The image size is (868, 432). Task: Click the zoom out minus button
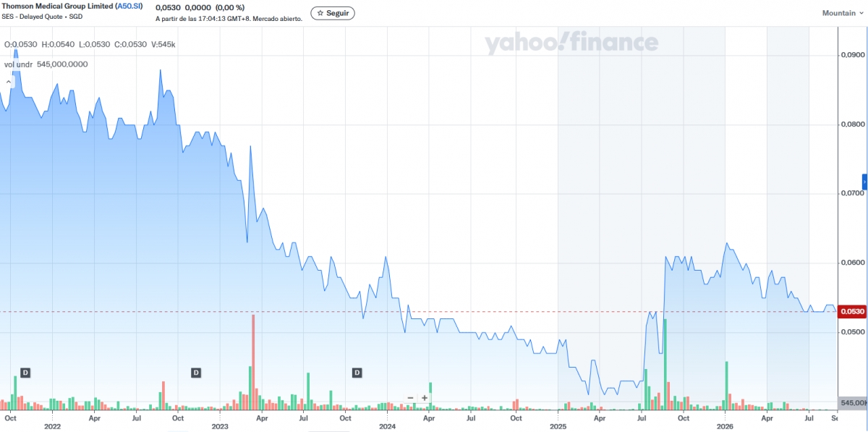(x=410, y=397)
